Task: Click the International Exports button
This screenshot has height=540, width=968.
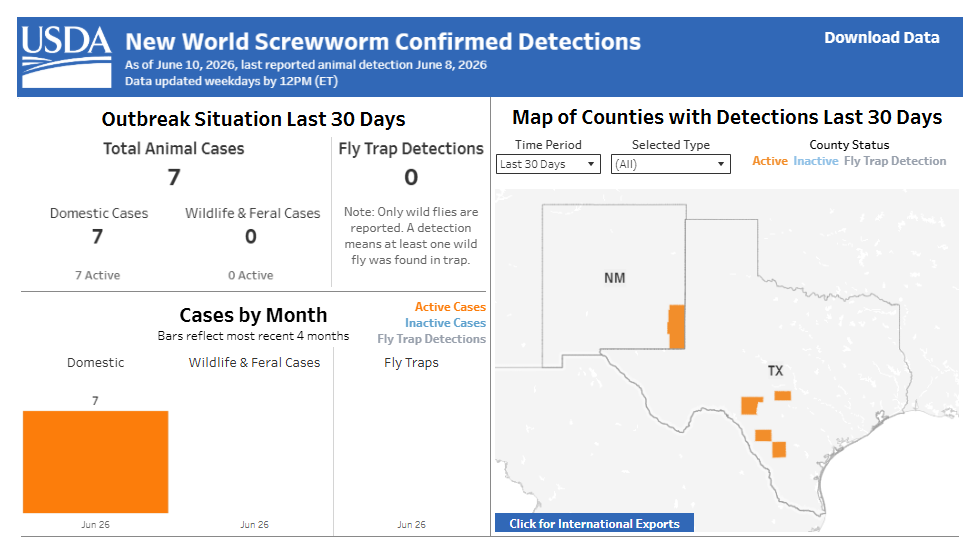Action: [x=595, y=523]
